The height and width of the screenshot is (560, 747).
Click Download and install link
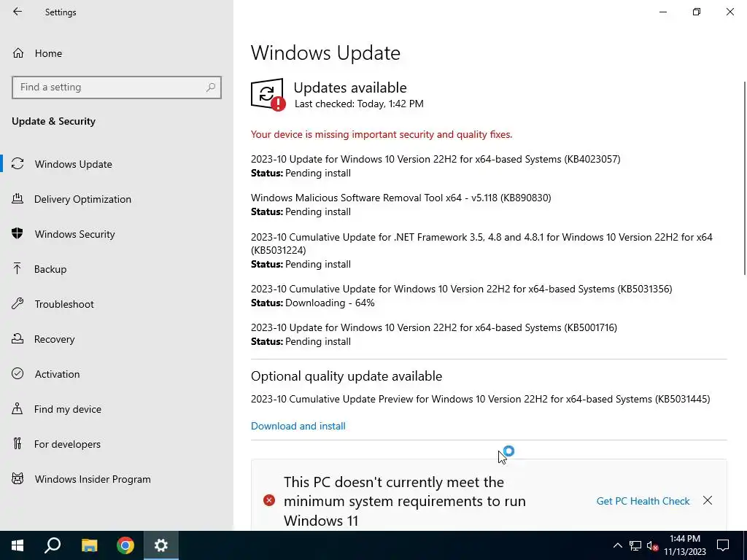298,426
